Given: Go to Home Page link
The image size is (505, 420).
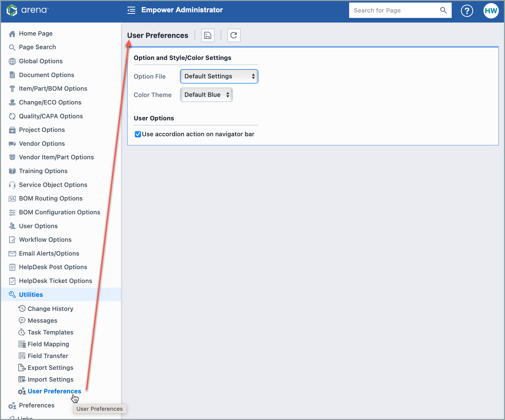Looking at the screenshot, I should (x=36, y=34).
